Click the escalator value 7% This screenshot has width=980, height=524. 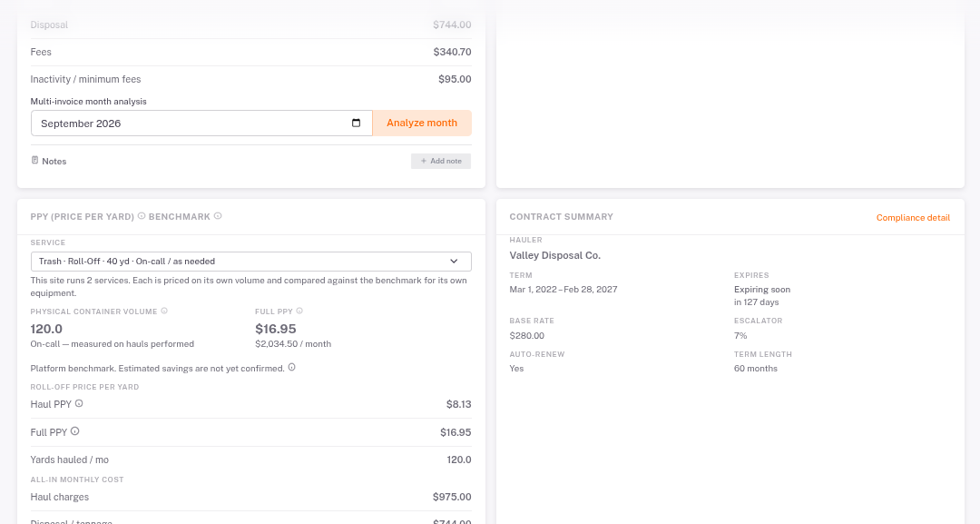tap(740, 336)
